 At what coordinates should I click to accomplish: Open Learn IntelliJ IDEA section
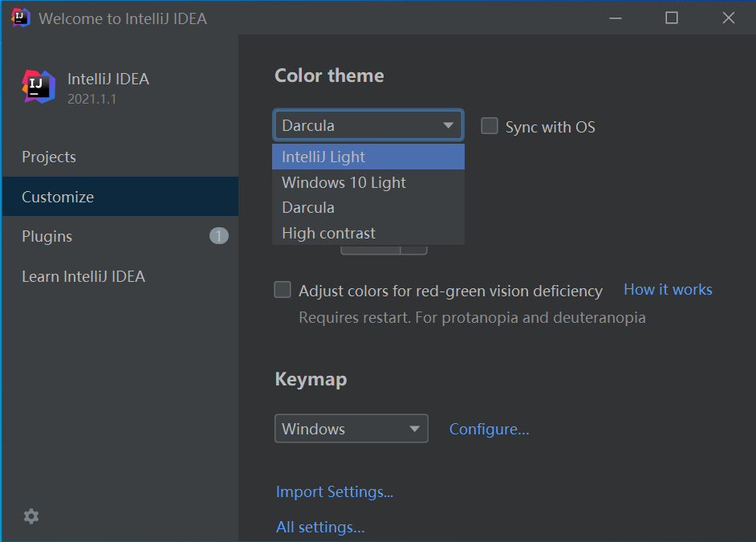120,276
